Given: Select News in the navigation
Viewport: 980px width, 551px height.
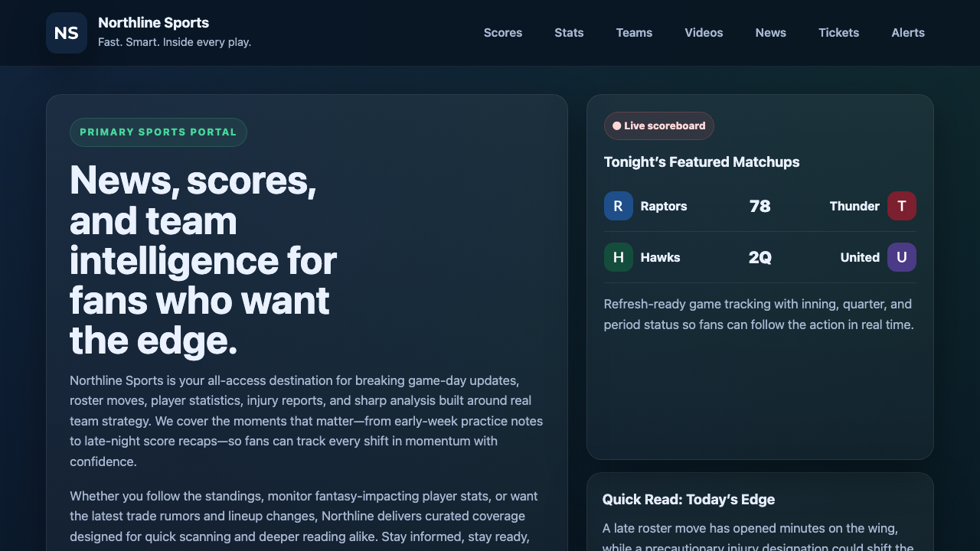Looking at the screenshot, I should 770,33.
